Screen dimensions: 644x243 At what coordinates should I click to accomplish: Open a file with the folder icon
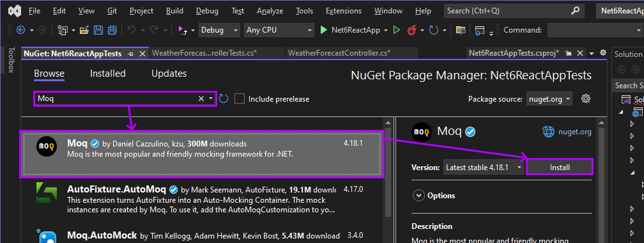tap(84, 30)
